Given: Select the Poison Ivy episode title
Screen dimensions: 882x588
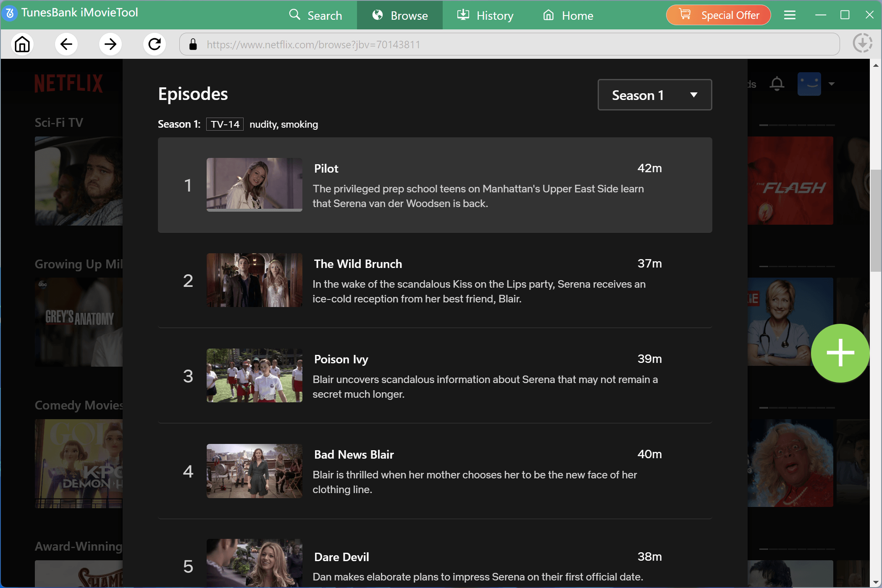Looking at the screenshot, I should [x=341, y=359].
